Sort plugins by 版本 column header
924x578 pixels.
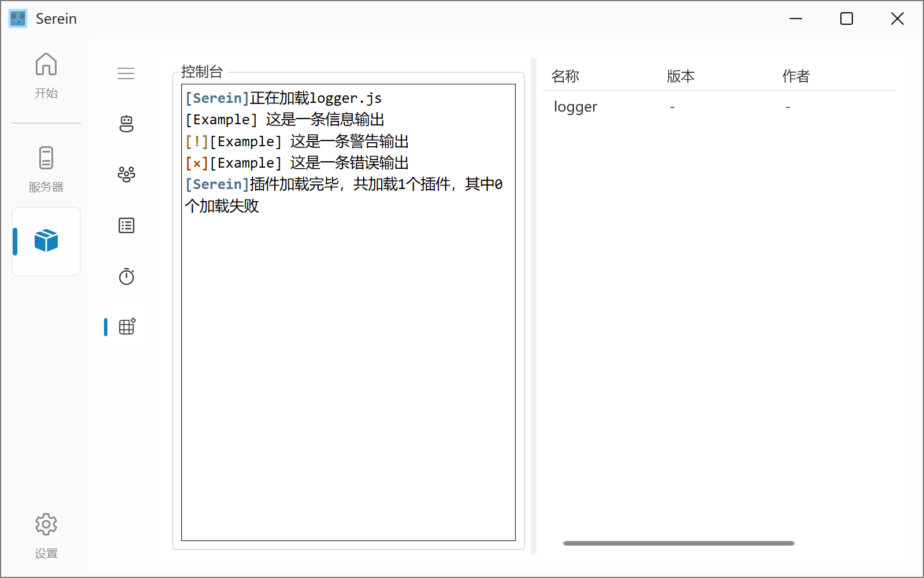pos(681,76)
